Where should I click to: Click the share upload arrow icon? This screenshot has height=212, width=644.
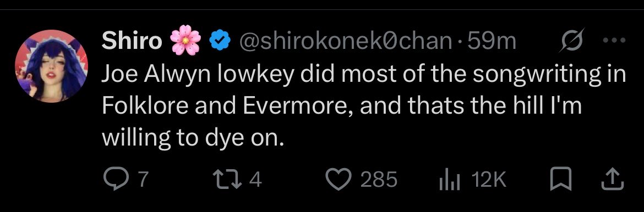613,180
